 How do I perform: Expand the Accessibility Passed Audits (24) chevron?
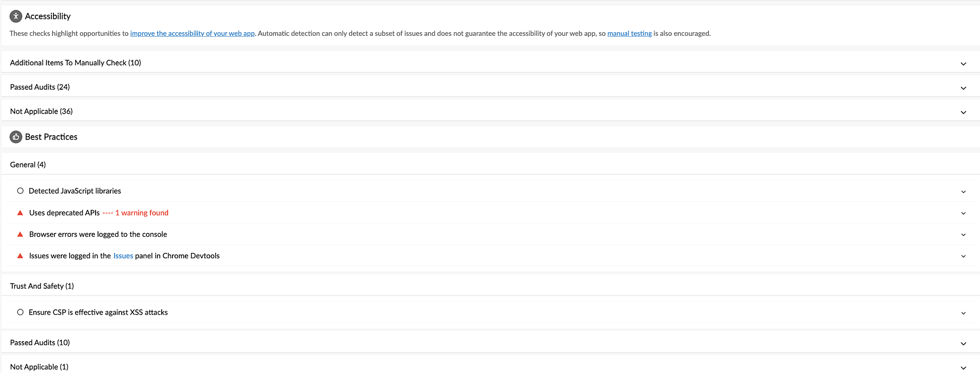pos(963,88)
